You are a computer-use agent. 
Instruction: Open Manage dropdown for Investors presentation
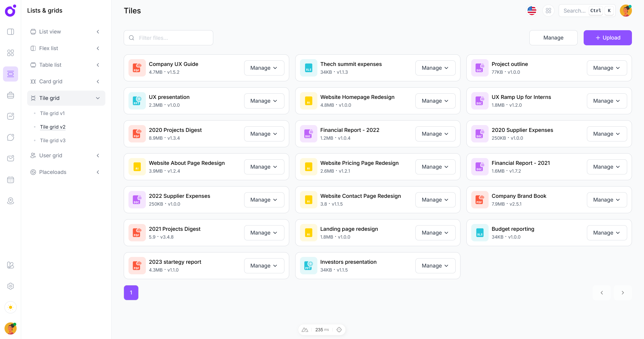[x=435, y=266]
